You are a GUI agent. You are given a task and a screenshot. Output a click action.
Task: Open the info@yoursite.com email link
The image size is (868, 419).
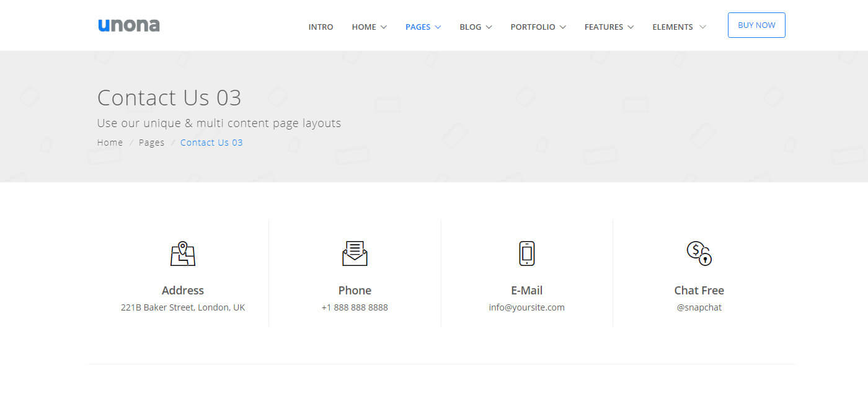526,307
